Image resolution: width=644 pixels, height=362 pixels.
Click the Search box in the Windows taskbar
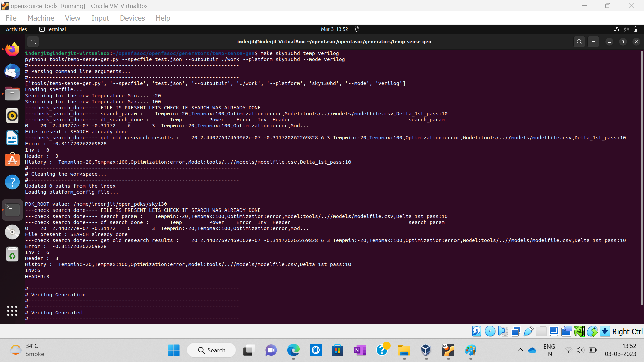[211, 350]
